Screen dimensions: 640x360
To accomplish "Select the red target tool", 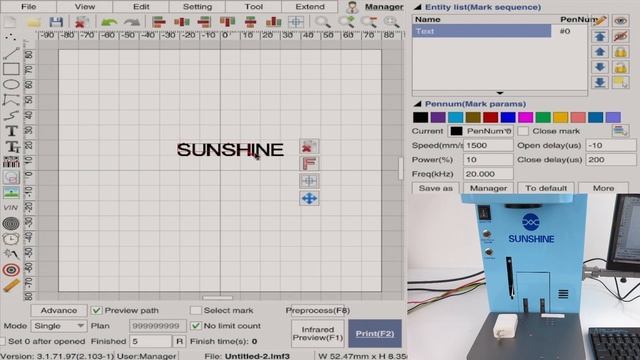I will click(x=11, y=270).
